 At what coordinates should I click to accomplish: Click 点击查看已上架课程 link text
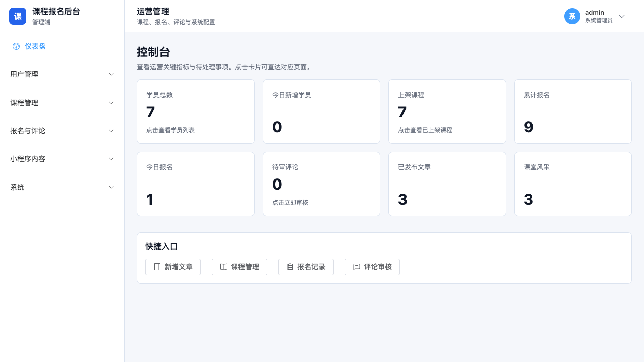click(x=425, y=130)
